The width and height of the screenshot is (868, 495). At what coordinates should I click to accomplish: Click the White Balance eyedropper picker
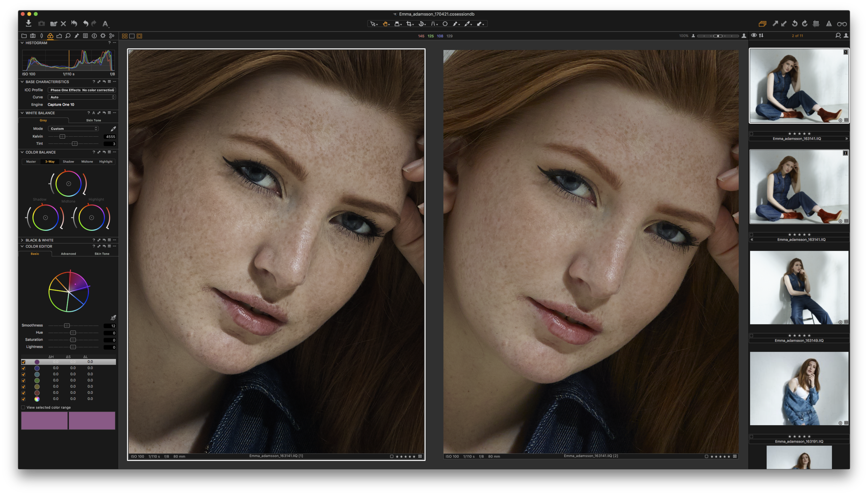coord(113,129)
